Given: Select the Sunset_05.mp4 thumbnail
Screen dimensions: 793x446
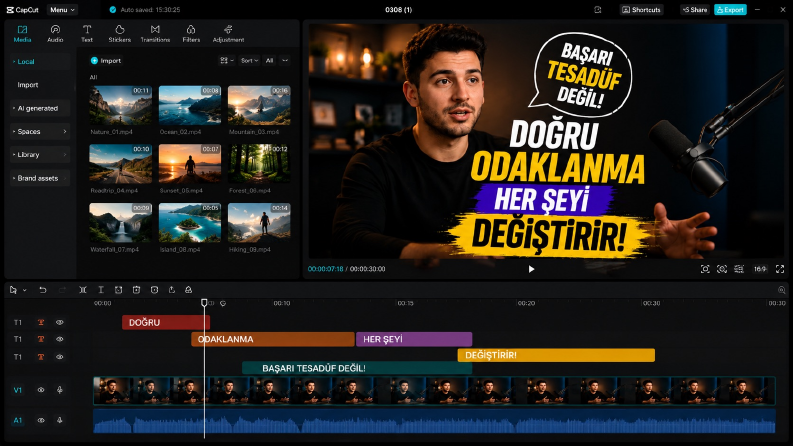Looking at the screenshot, I should tap(190, 163).
